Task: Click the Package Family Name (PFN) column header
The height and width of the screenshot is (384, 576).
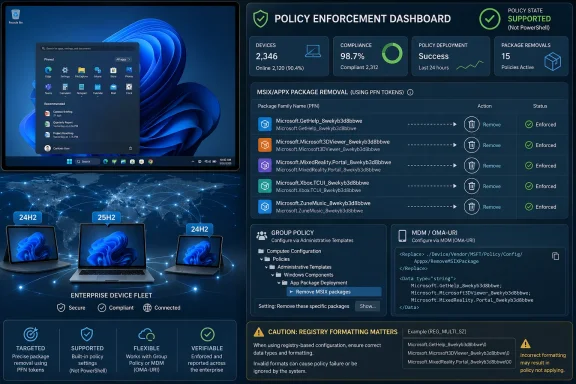Action: tap(288, 106)
